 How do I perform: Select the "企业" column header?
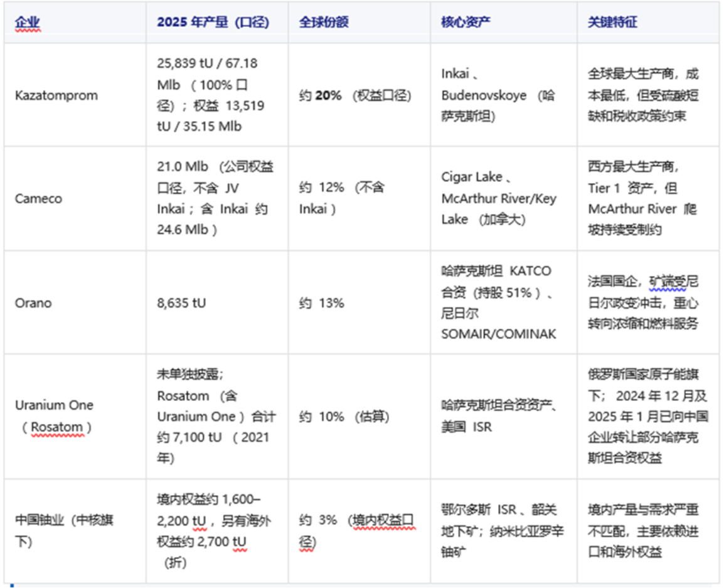tap(75, 22)
